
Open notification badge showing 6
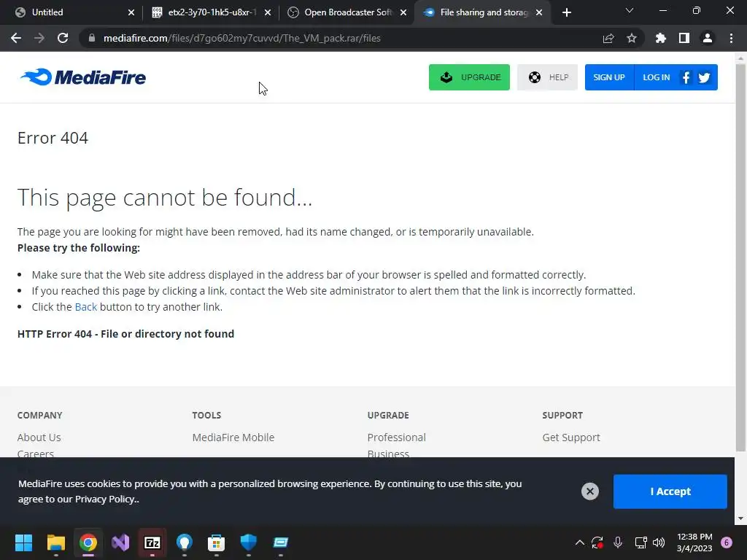tap(727, 542)
